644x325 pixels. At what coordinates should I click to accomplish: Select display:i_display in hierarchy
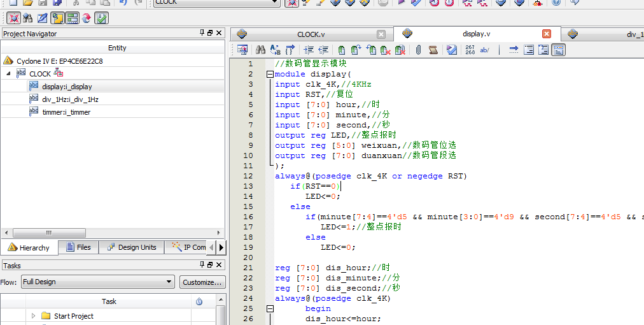pos(67,87)
